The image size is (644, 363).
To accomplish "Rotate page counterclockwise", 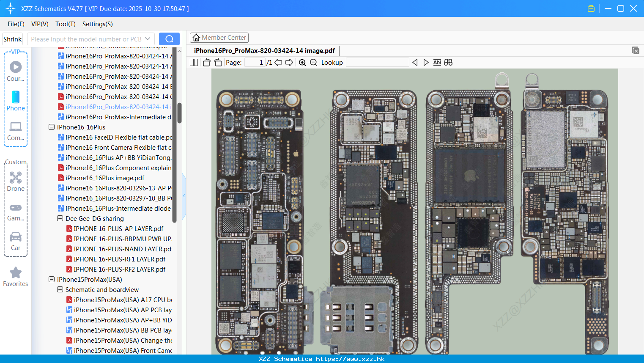I will point(206,62).
